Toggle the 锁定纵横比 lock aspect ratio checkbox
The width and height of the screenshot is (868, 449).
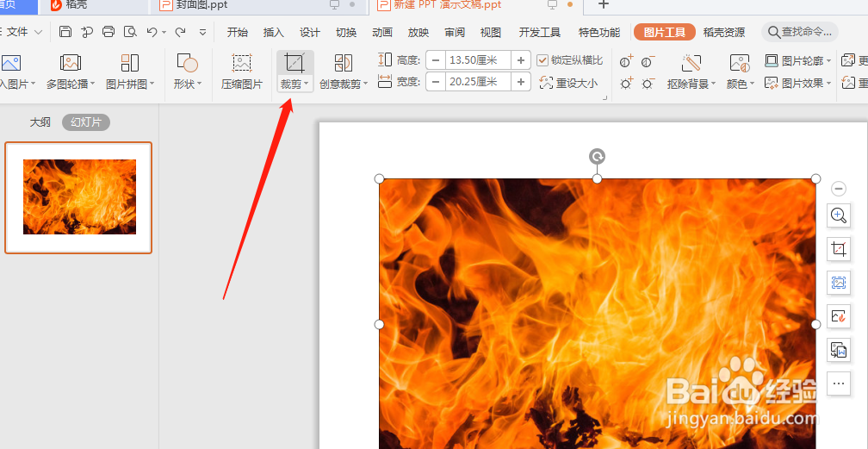542,59
